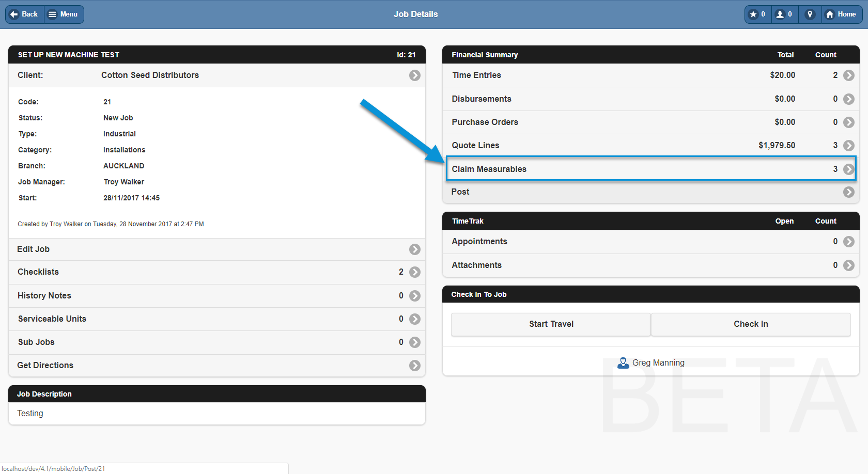868x474 pixels.
Task: Click the Claim Measurables arrow icon
Action: coord(849,169)
